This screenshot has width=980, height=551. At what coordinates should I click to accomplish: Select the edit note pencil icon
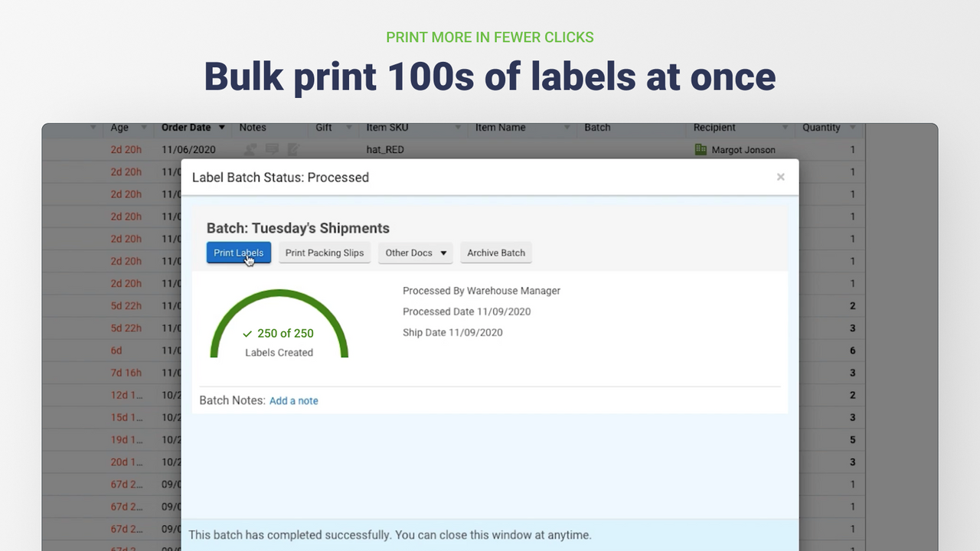(292, 149)
